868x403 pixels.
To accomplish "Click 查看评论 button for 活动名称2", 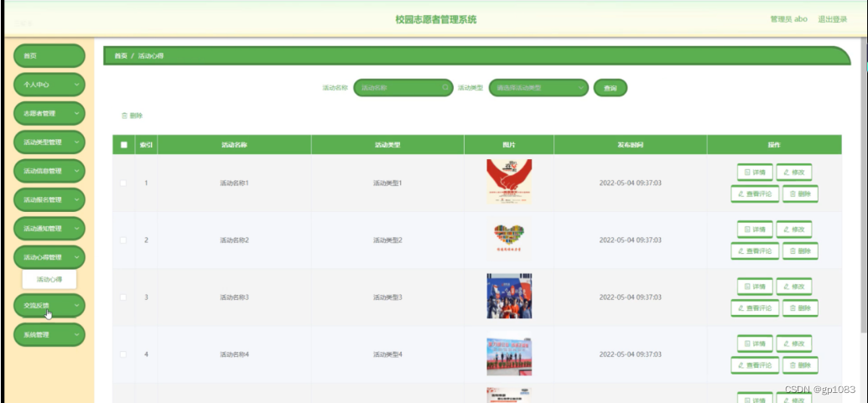I will click(755, 251).
